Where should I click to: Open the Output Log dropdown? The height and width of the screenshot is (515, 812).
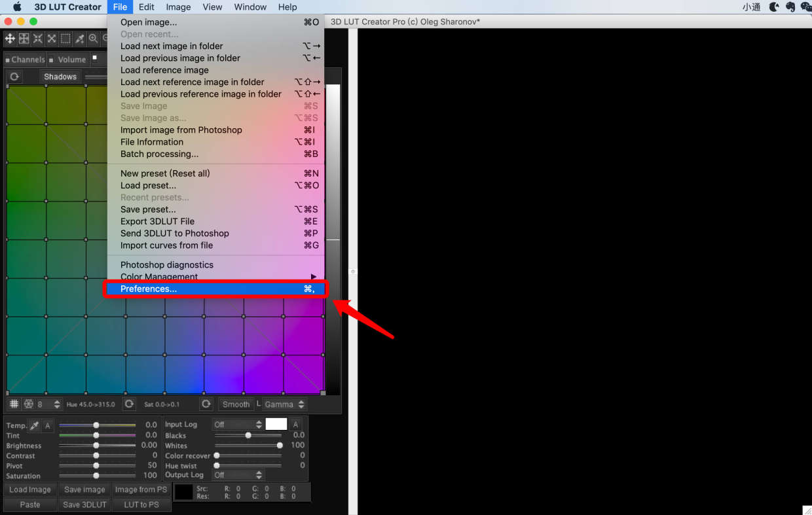(x=238, y=475)
